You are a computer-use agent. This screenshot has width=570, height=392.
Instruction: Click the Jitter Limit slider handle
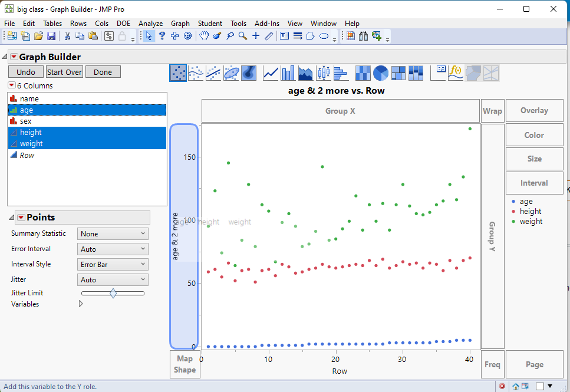(113, 293)
